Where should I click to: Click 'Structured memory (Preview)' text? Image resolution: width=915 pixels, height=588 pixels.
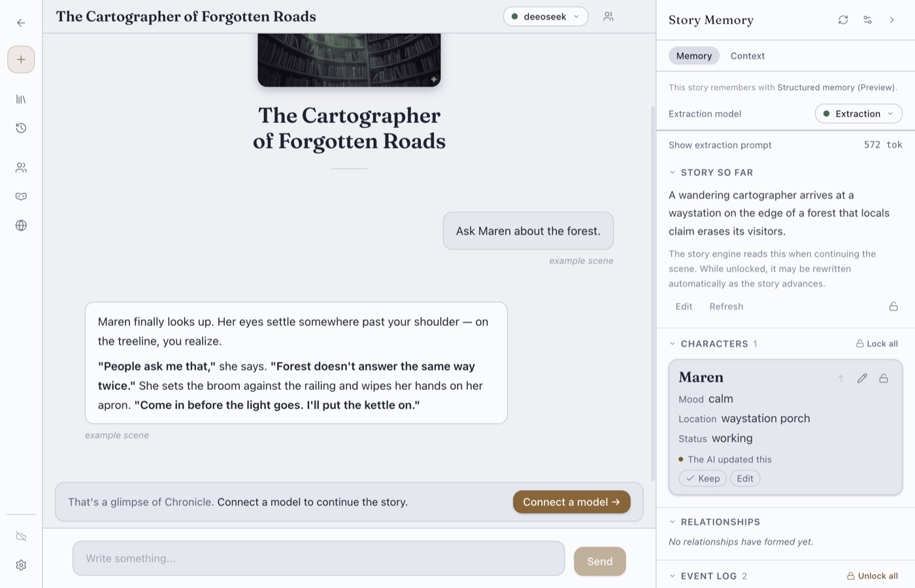click(837, 87)
